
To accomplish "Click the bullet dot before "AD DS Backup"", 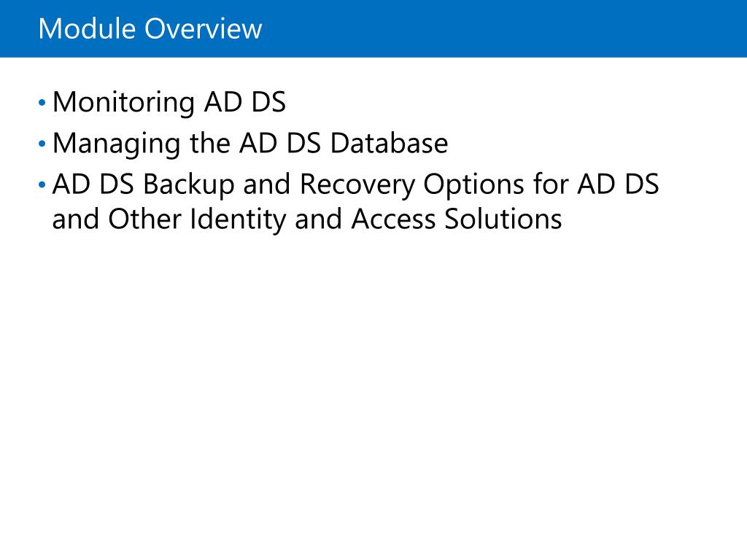I will tap(42, 184).
